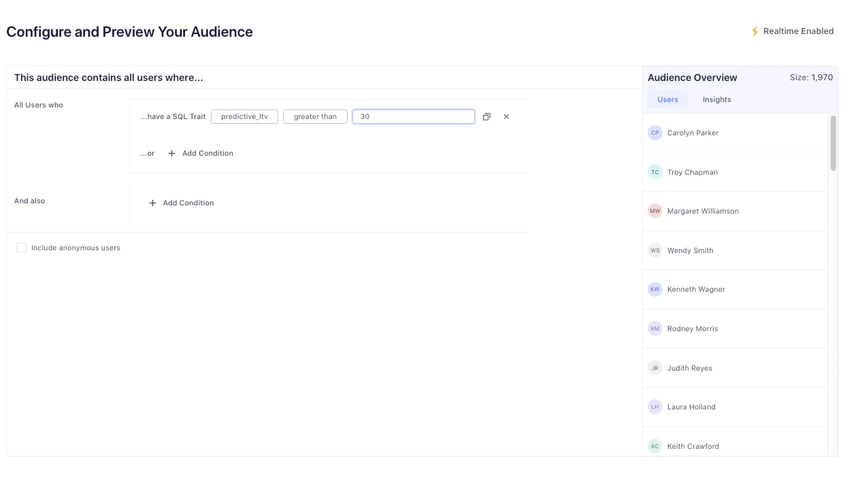Viewport: 868px width, 489px height.
Task: Click the Realtime Enabled lightning icon
Action: pos(755,31)
